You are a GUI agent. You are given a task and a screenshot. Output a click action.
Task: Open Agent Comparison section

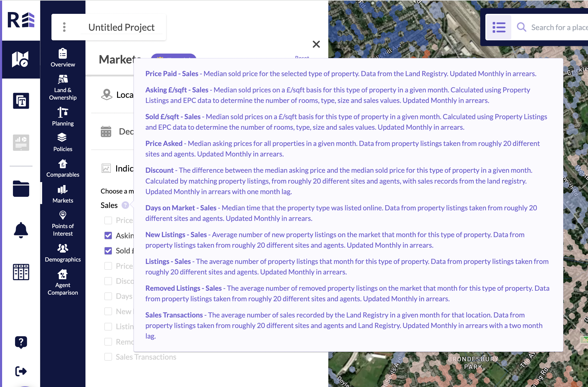[63, 282]
